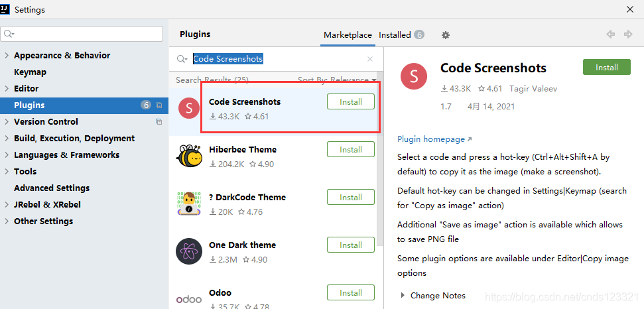Click Search Results (25) label
The image size is (644, 309).
212,80
